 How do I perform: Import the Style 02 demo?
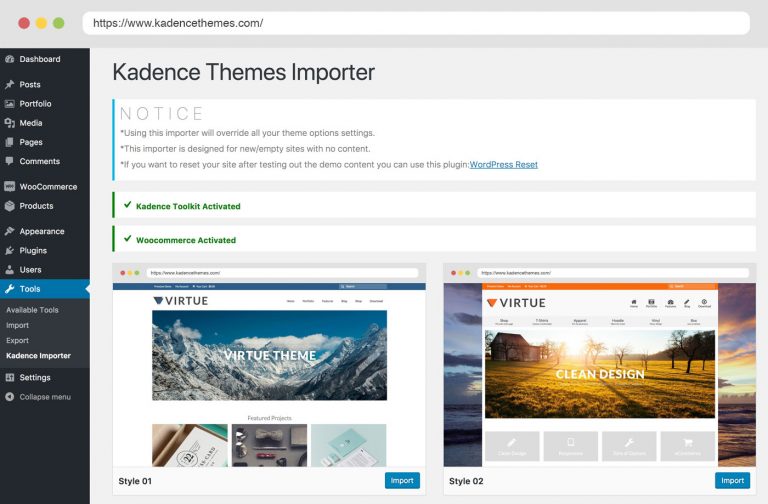pyautogui.click(x=732, y=480)
